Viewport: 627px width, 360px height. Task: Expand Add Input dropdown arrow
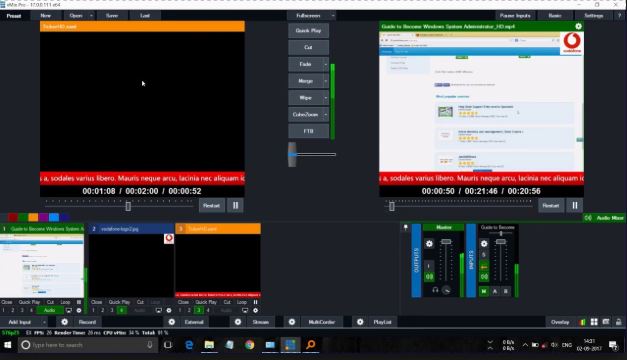tap(44, 322)
